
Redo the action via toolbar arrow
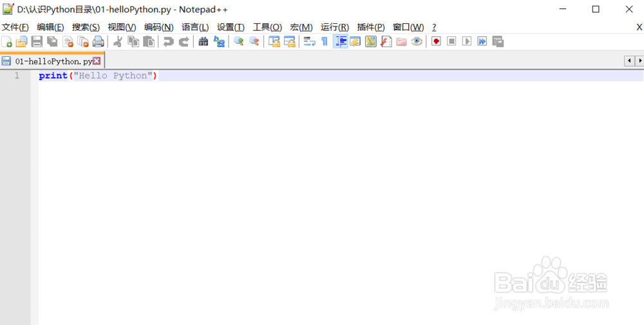coord(184,41)
